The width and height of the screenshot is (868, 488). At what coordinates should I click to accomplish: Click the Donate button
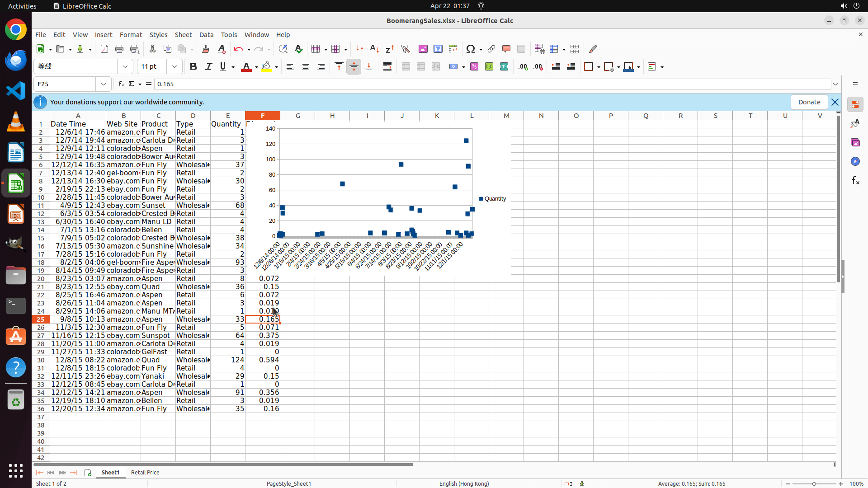[x=809, y=102]
